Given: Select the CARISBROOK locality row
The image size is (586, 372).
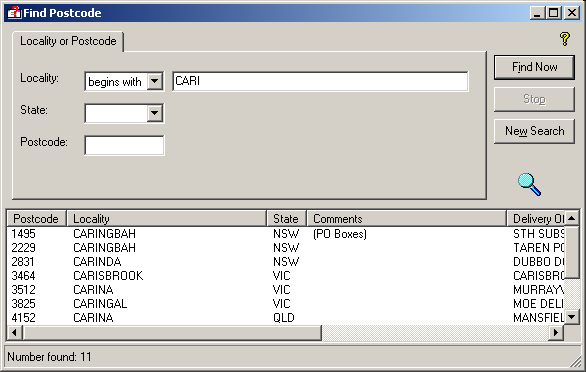Looking at the screenshot, I should tap(286, 276).
